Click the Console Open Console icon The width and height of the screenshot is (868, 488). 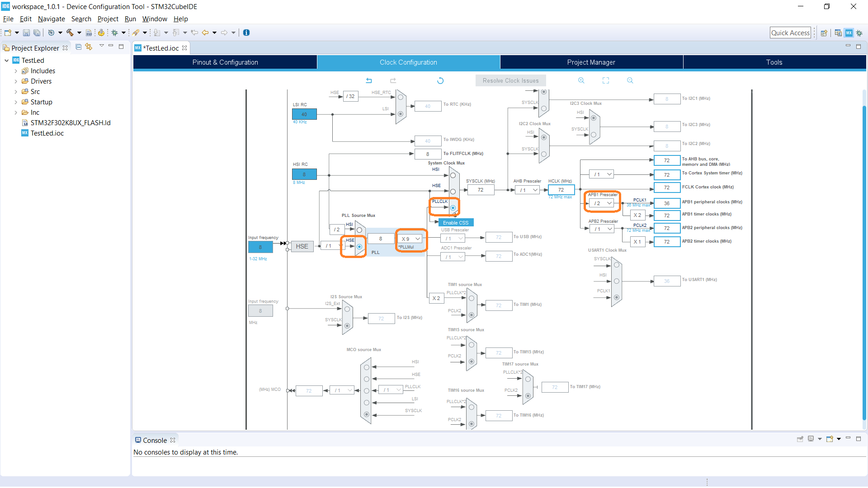pos(830,439)
